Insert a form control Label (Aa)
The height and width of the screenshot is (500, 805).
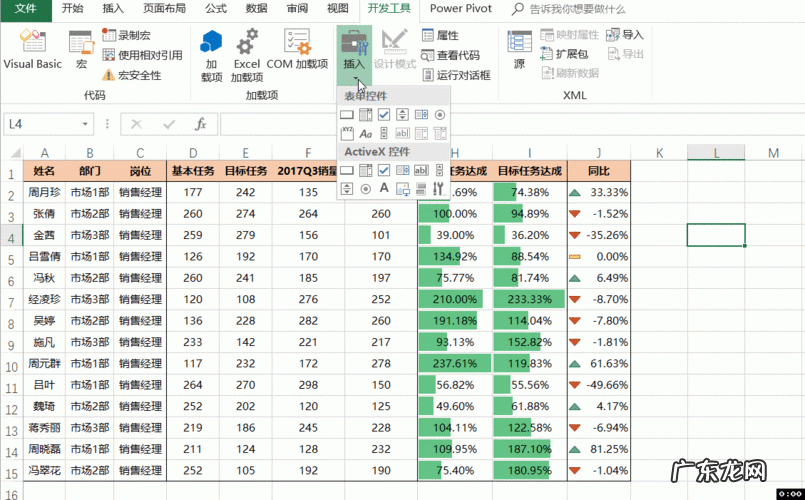pos(366,133)
